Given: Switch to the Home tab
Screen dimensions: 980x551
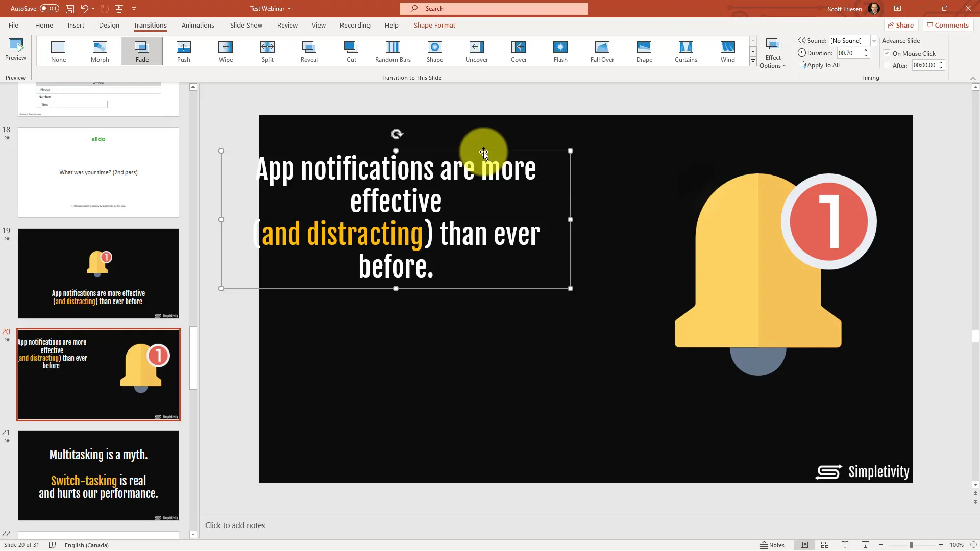Looking at the screenshot, I should pyautogui.click(x=44, y=25).
